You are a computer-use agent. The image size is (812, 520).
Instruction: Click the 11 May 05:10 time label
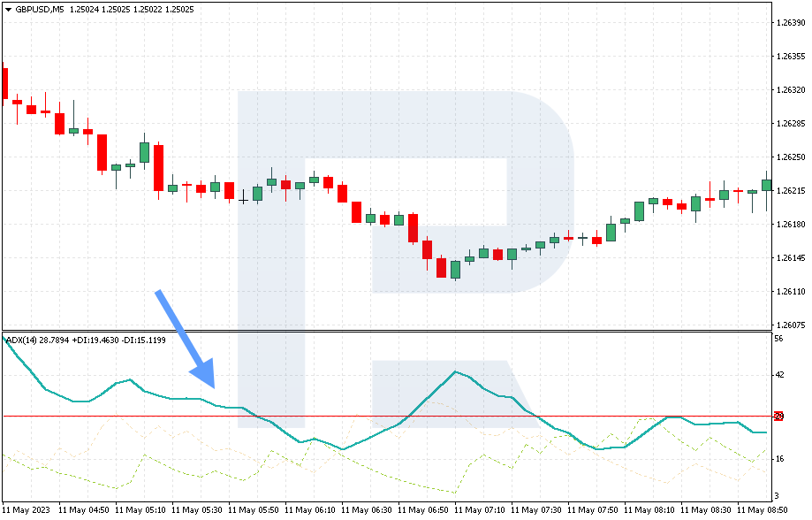point(140,510)
